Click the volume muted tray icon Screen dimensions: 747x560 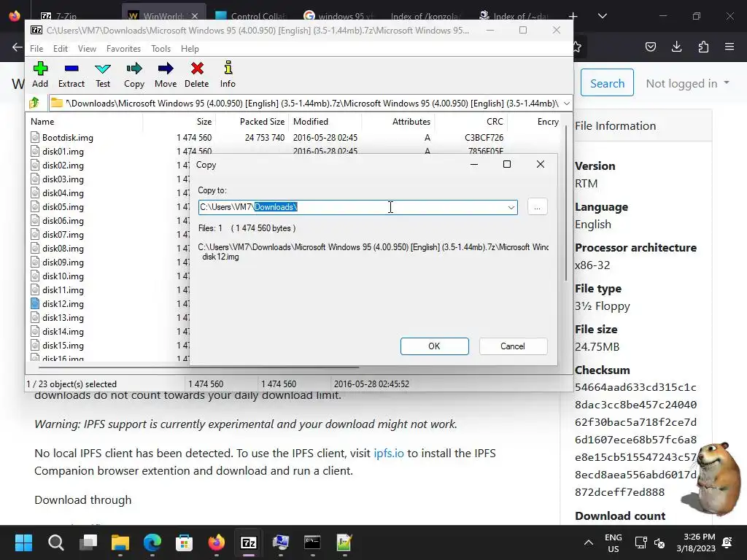659,542
